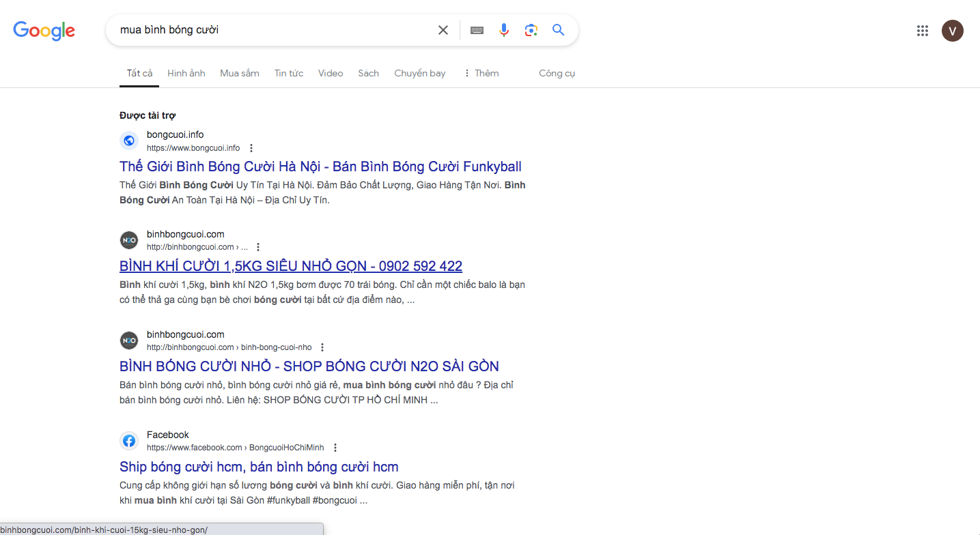Image resolution: width=980 pixels, height=535 pixels.
Task: Open the three-dot menu on the sponsored result
Action: [251, 147]
